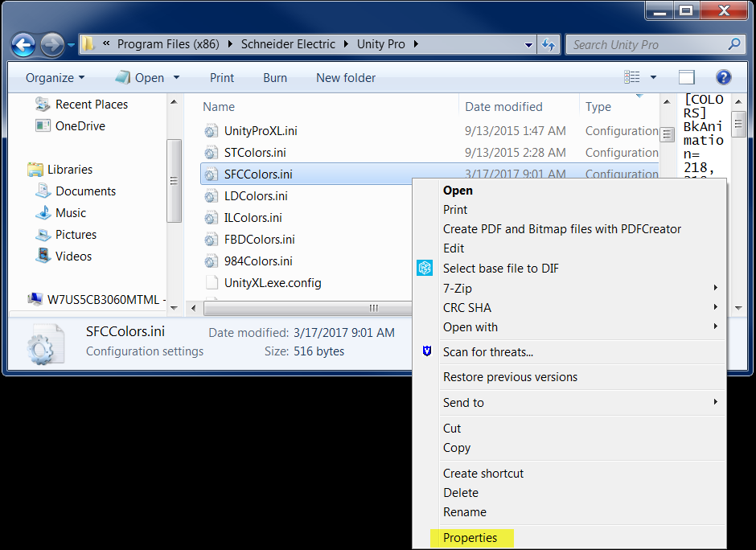Click the Select base file DIF icon

pyautogui.click(x=425, y=268)
